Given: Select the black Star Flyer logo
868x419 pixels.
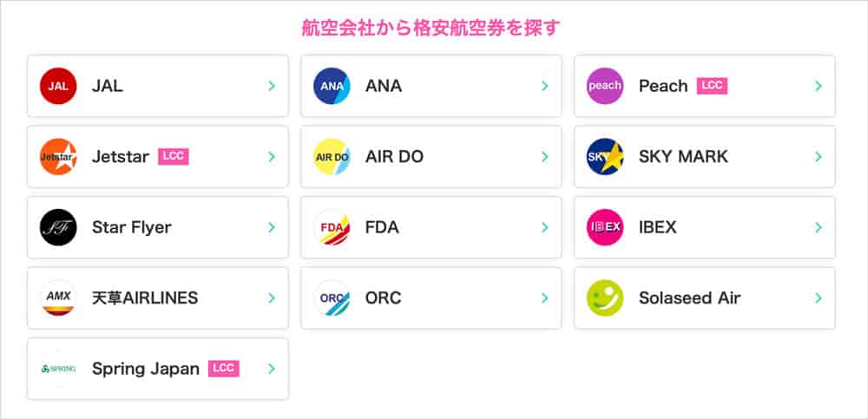Looking at the screenshot, I should point(58,227).
